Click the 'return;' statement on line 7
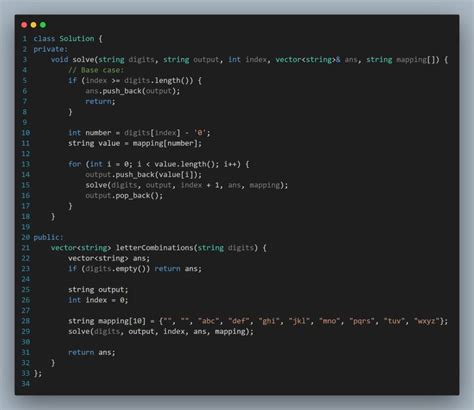This screenshot has width=474, height=410. coord(100,101)
